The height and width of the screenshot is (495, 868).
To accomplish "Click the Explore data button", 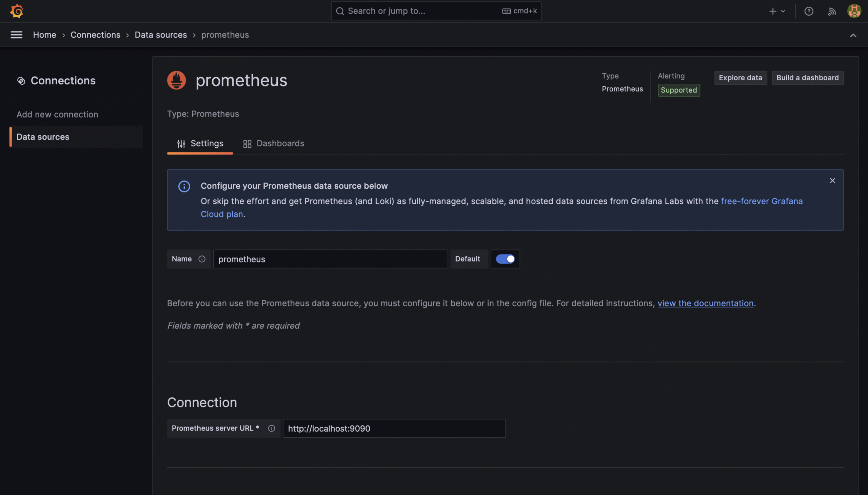I will 740,78.
